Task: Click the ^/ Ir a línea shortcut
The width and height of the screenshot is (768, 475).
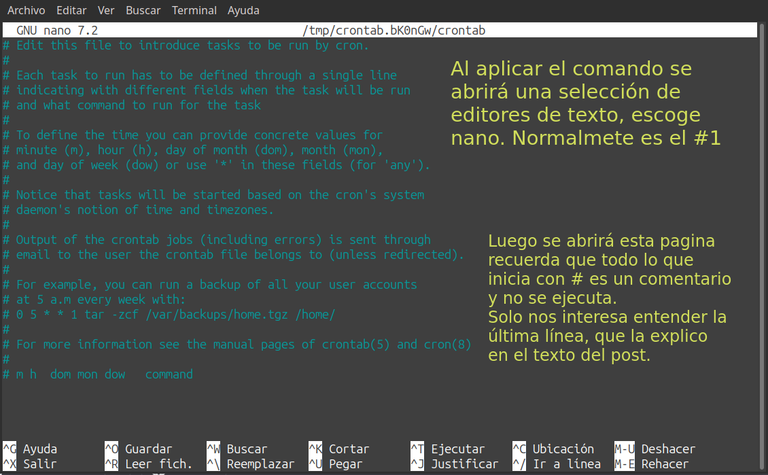Action: (557, 464)
